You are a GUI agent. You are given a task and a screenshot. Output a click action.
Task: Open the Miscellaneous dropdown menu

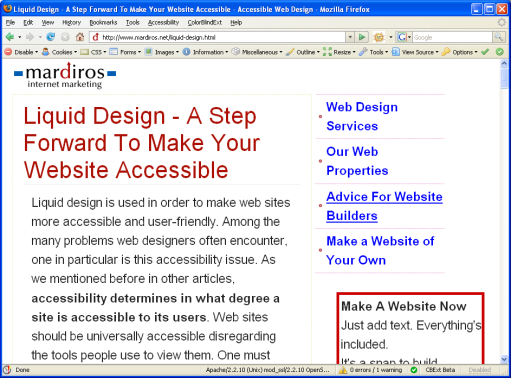[257, 52]
